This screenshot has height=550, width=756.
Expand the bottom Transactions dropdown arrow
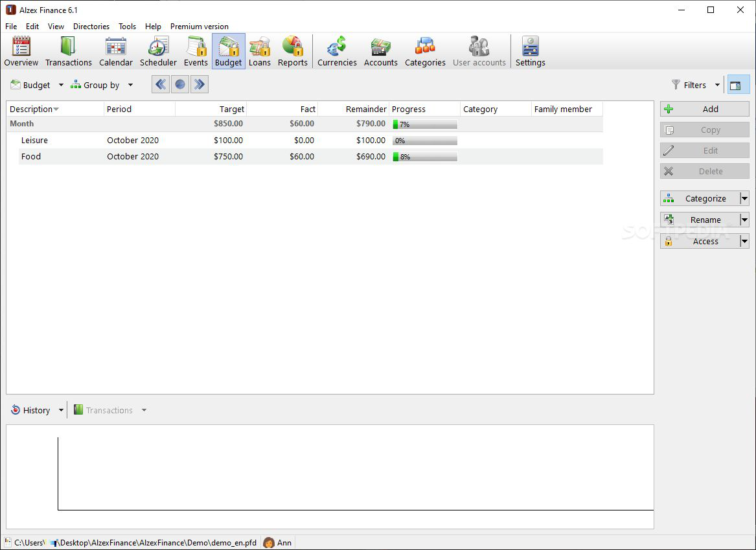(x=144, y=410)
